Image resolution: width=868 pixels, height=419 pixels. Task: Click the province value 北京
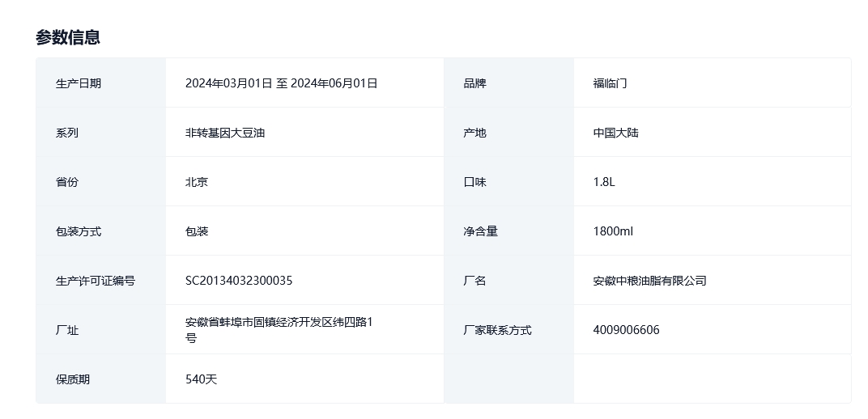tap(197, 182)
